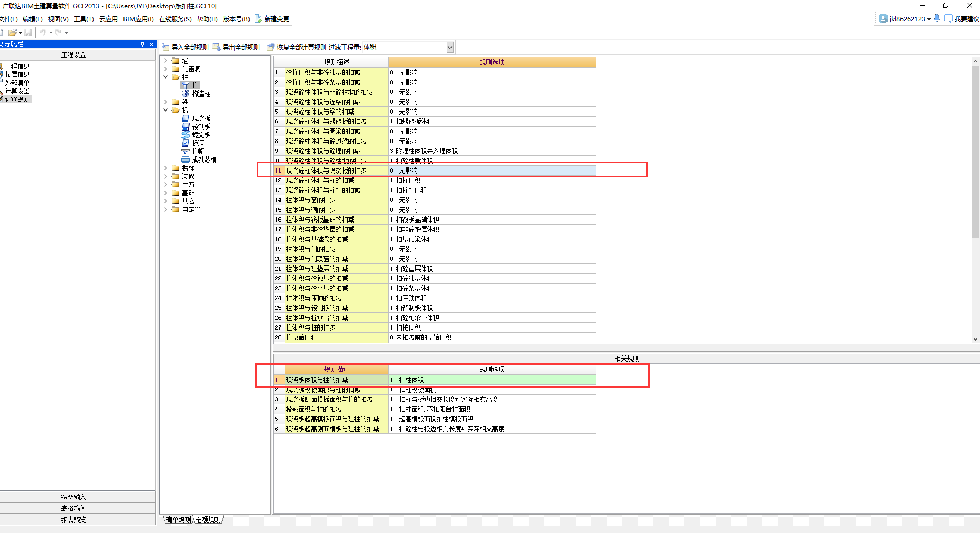Click the 导入全部规则 import icon
980x533 pixels.
(x=166, y=47)
